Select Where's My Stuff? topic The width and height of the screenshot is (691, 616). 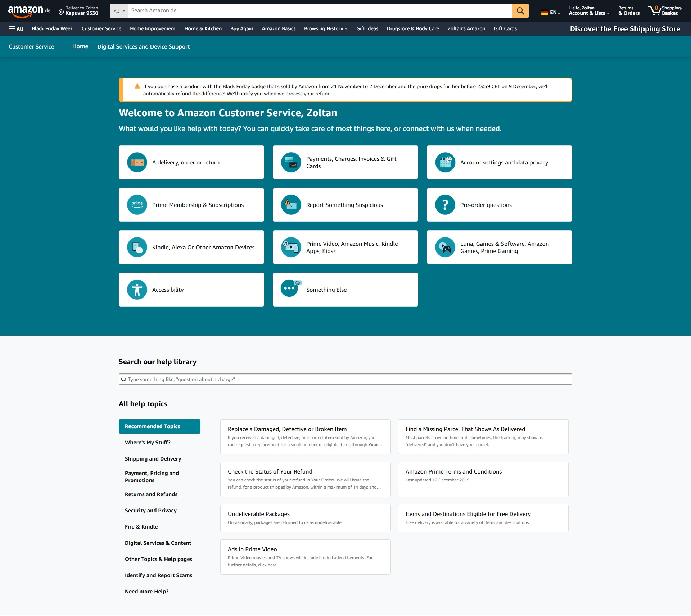pos(148,443)
